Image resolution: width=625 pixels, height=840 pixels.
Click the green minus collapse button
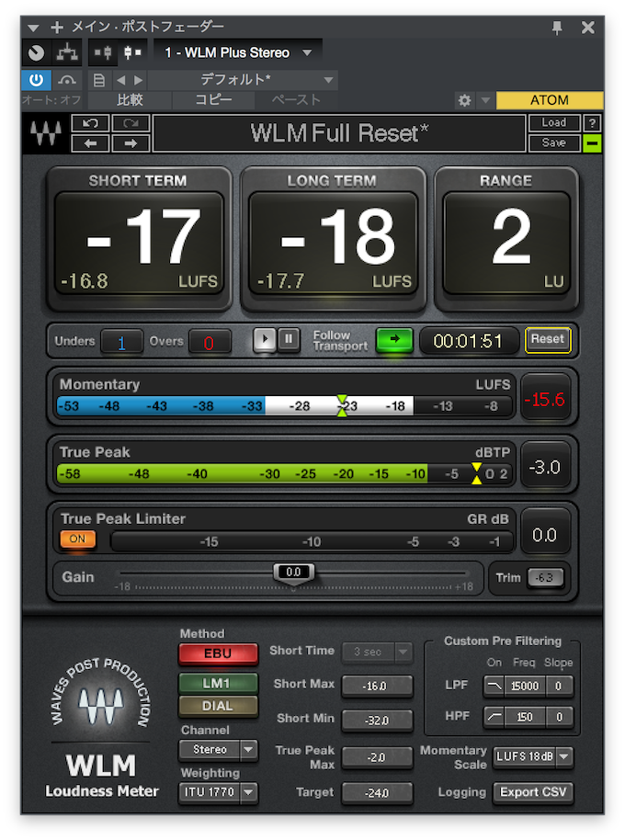[x=592, y=143]
